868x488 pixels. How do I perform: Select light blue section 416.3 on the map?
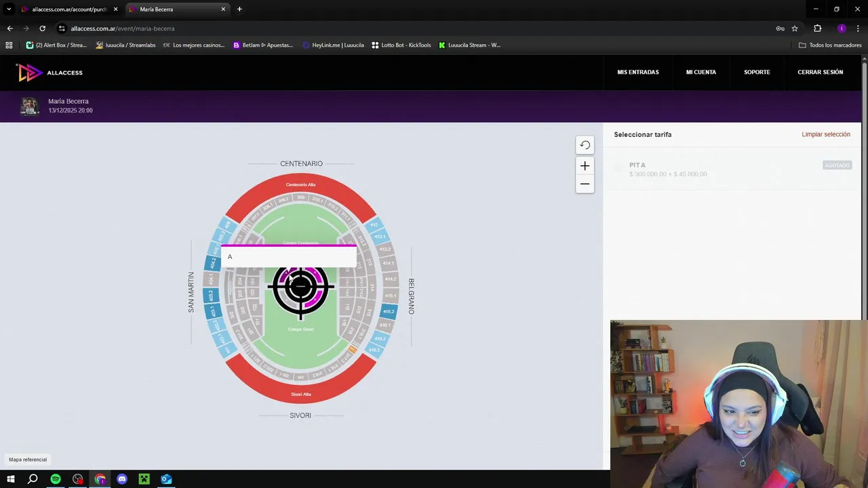(374, 350)
